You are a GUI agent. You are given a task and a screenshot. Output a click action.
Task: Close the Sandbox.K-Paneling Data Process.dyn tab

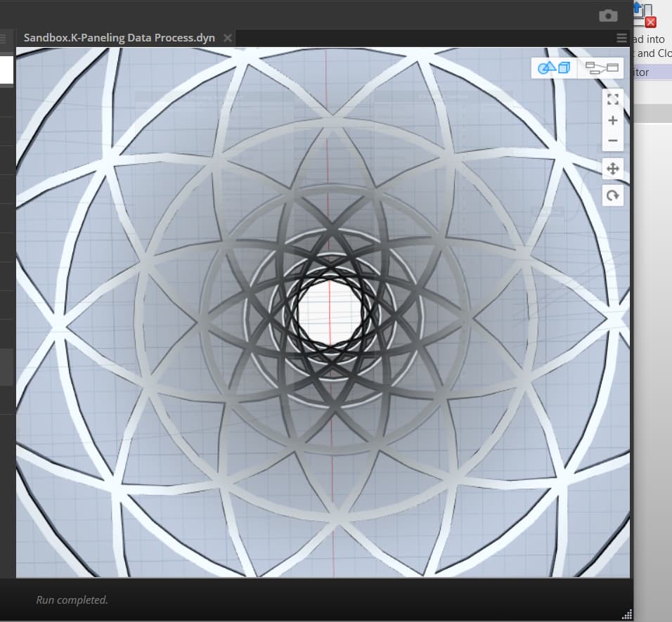coord(228,38)
